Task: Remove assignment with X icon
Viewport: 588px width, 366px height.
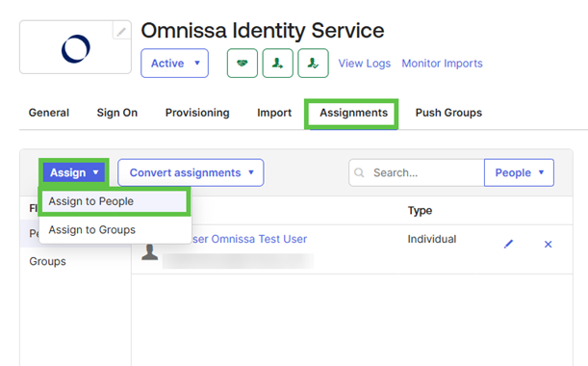Action: (548, 245)
